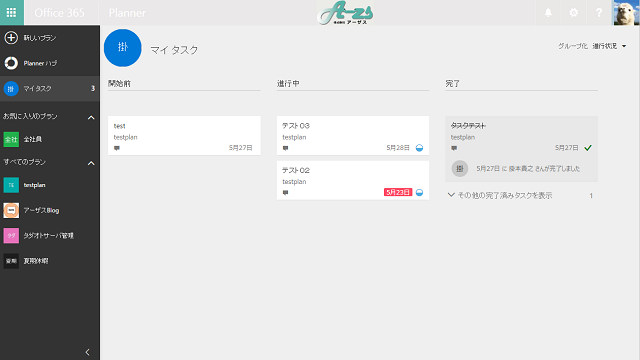Click the comment icon on タスクテスト card
640x360 pixels.
[x=454, y=148]
